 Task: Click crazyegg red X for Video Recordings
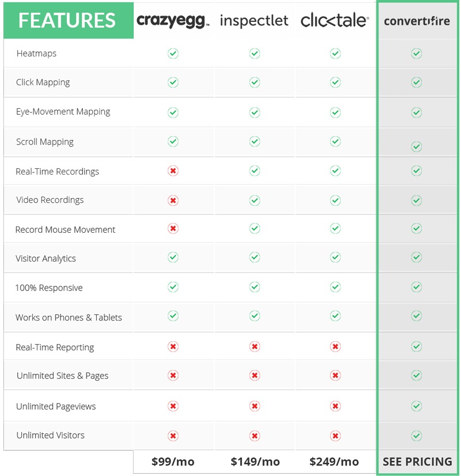point(173,201)
